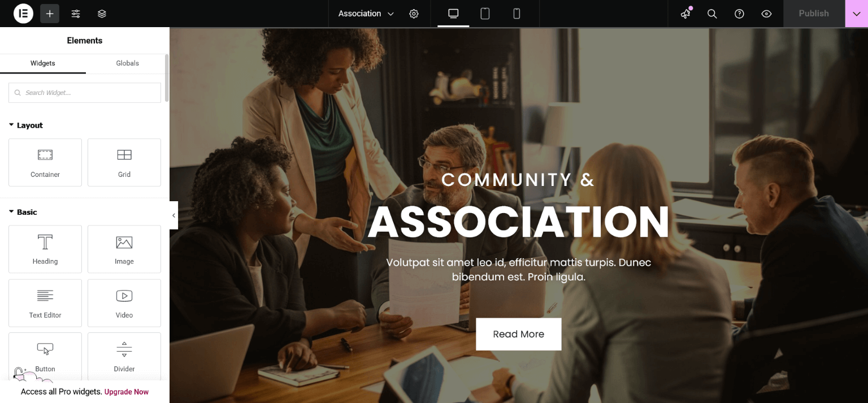
Task: Click the Elementor logo icon
Action: [23, 14]
